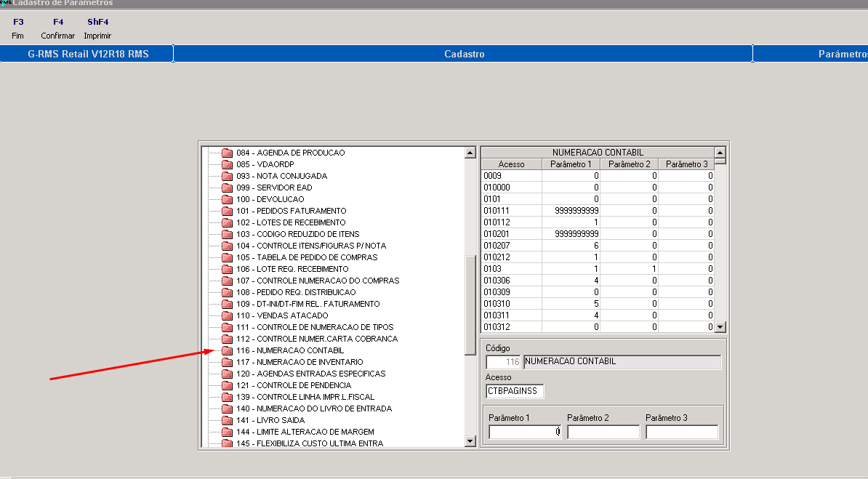Click the tree list scrollbar thumb
This screenshot has height=479, width=868.
(x=470, y=305)
